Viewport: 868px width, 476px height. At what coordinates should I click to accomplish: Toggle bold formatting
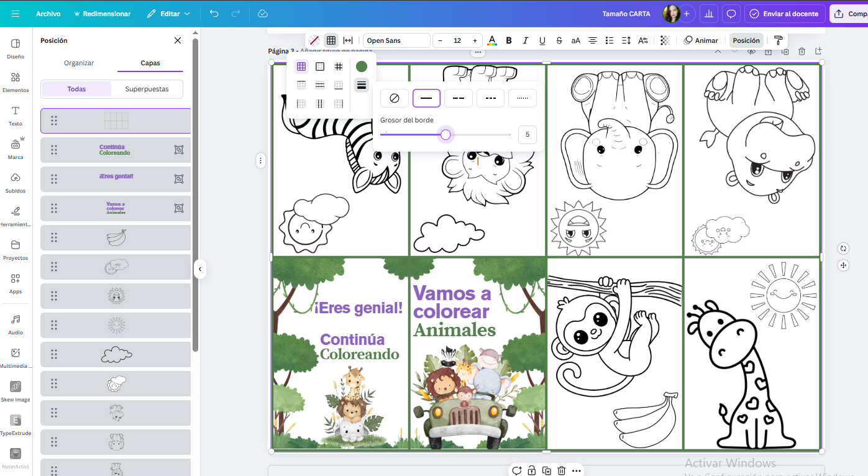pos(509,40)
